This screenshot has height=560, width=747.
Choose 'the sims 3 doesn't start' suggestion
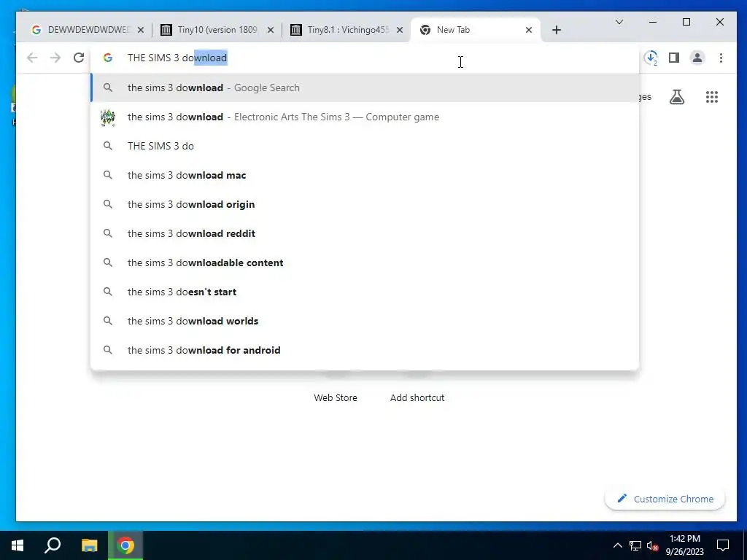click(x=365, y=292)
